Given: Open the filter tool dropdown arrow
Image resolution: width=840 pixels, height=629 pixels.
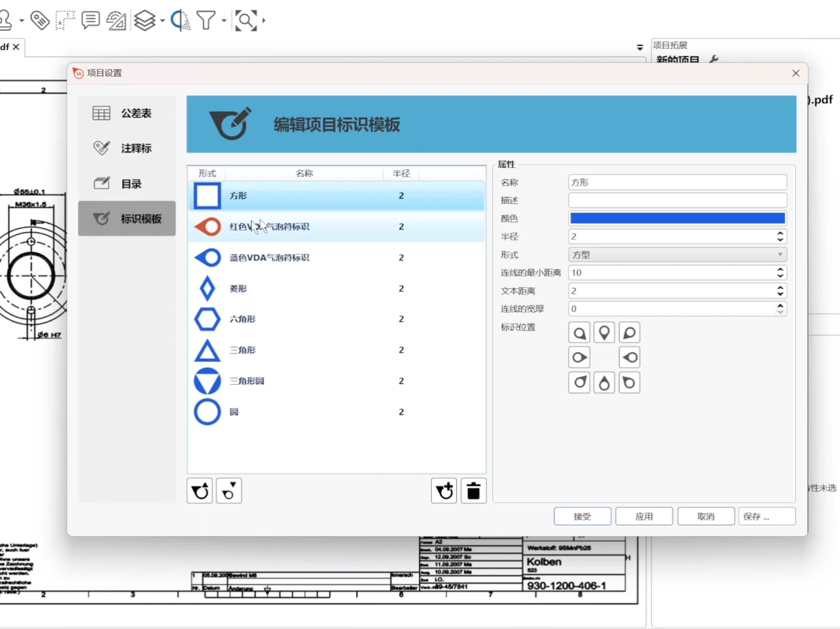Looking at the screenshot, I should (x=224, y=21).
